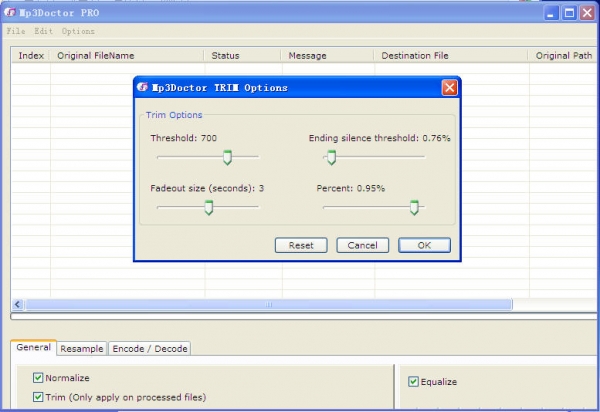Close the Mp3Doctor PRO main window
The height and width of the screenshot is (412, 600).
pos(587,13)
